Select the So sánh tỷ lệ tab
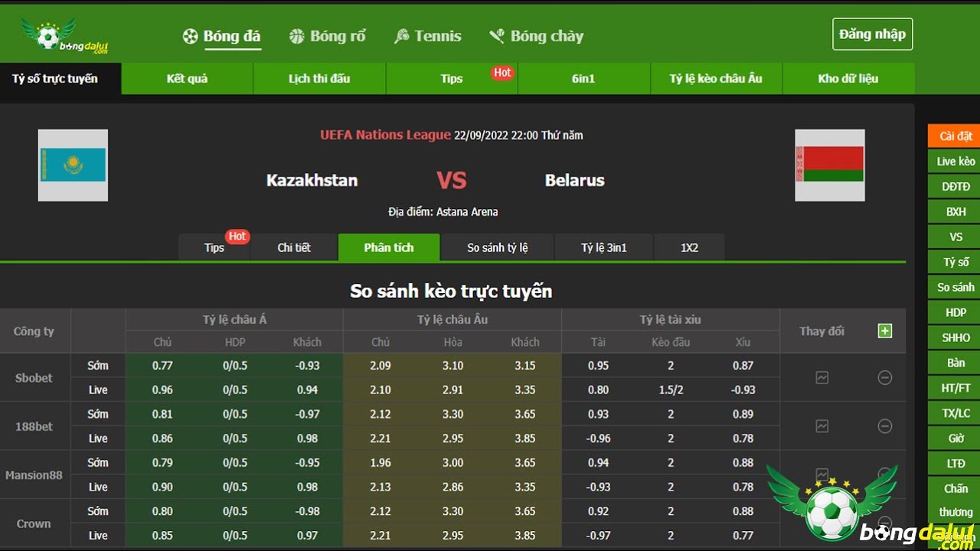The image size is (980, 551). pyautogui.click(x=498, y=247)
